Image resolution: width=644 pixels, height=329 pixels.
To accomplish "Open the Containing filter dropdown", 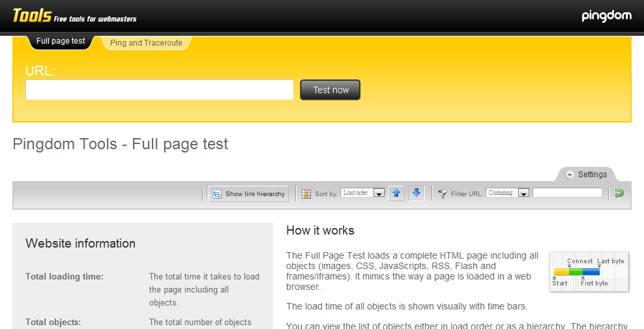I will (x=507, y=193).
